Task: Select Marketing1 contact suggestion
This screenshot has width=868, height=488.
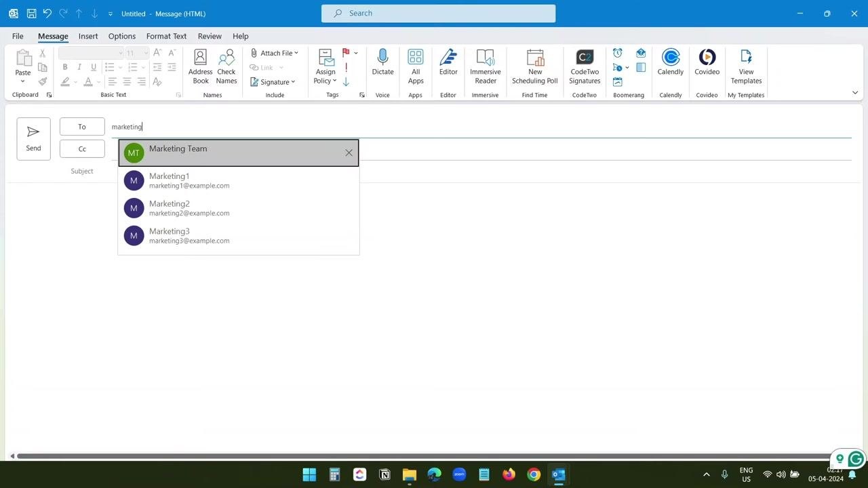Action: (239, 180)
